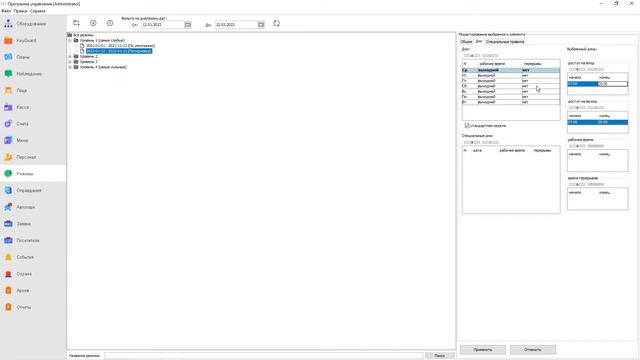Open calendar picker for the От date
The image size is (640, 360).
tap(188, 25)
